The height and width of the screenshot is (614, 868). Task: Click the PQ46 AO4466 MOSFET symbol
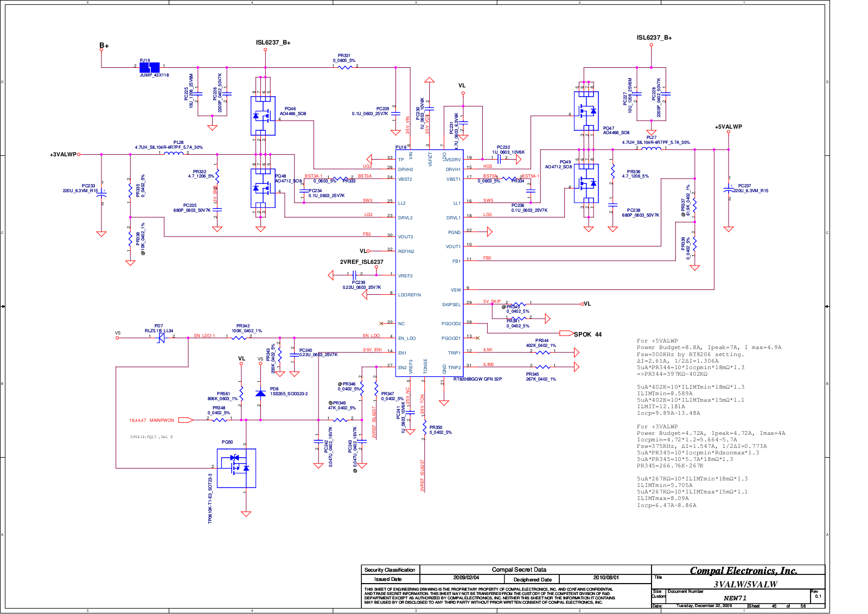263,116
